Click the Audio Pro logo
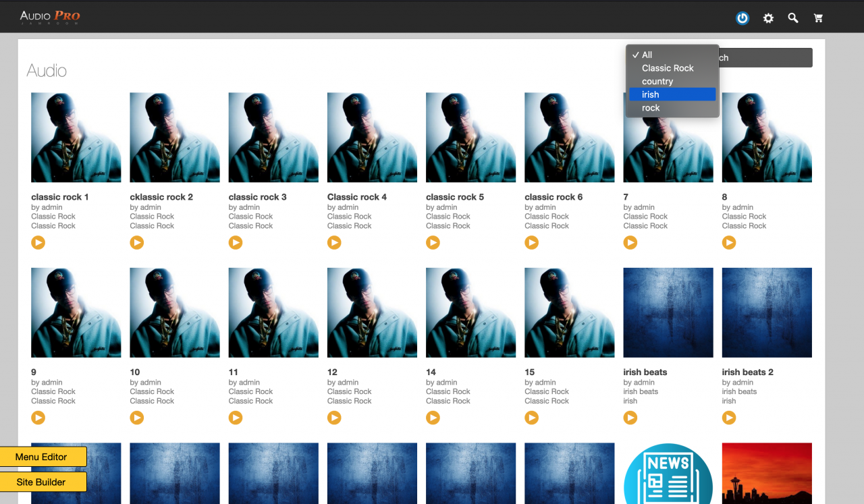864x504 pixels. pyautogui.click(x=50, y=17)
